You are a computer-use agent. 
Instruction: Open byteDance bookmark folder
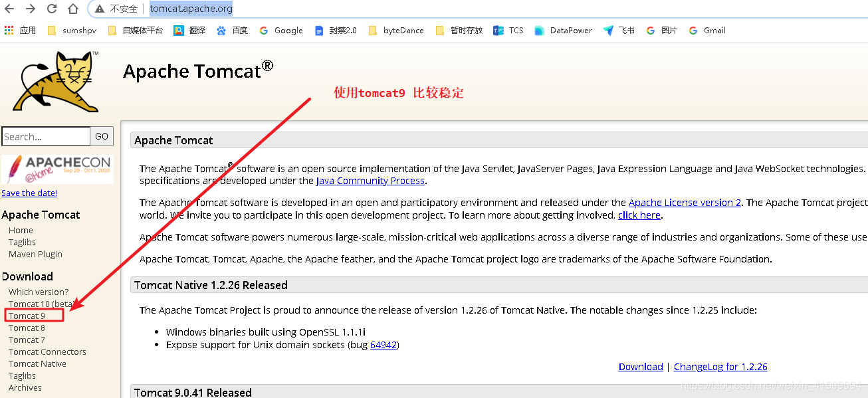point(396,31)
